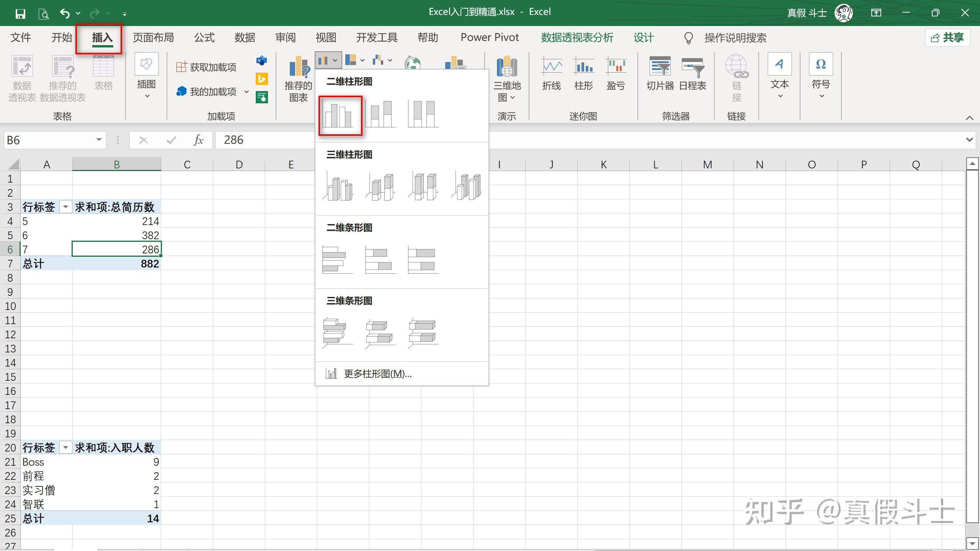Click the 共享 share button

[x=947, y=37]
